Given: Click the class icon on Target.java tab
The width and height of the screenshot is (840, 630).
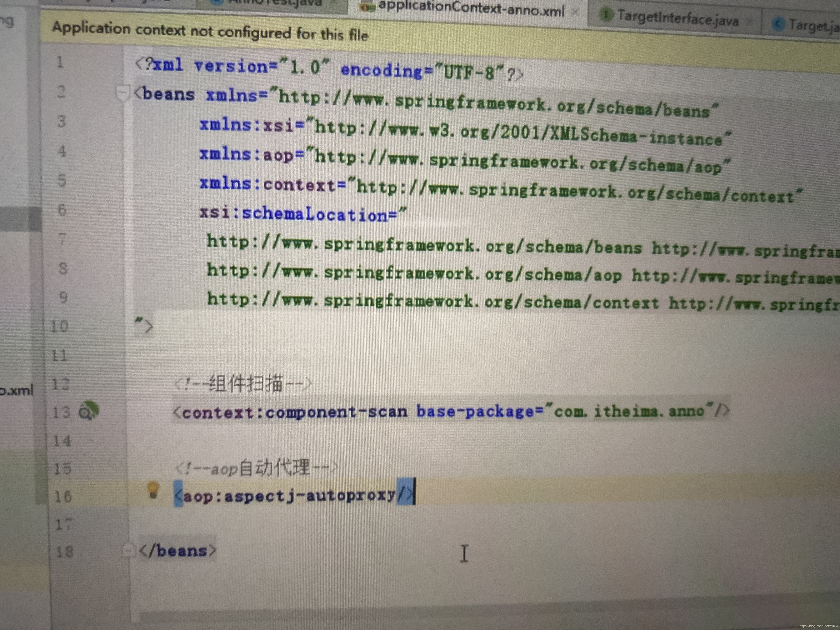Looking at the screenshot, I should pos(778,24).
